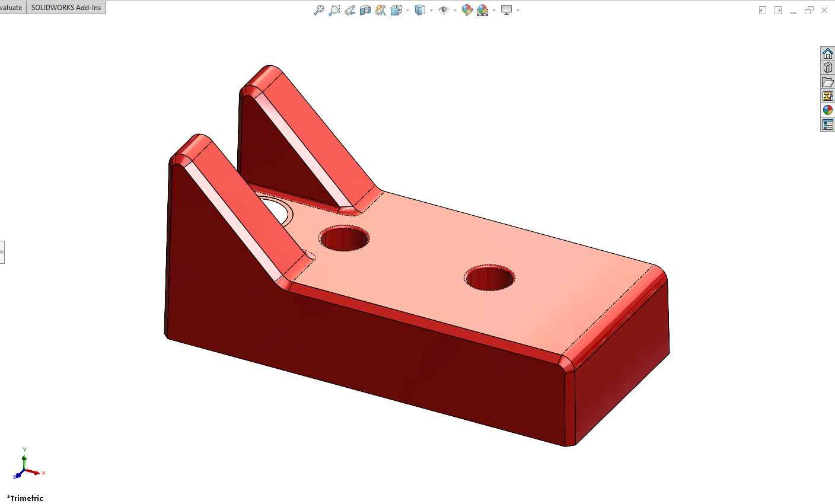835x504 pixels.
Task: Click the Display Style cube icon
Action: point(420,10)
